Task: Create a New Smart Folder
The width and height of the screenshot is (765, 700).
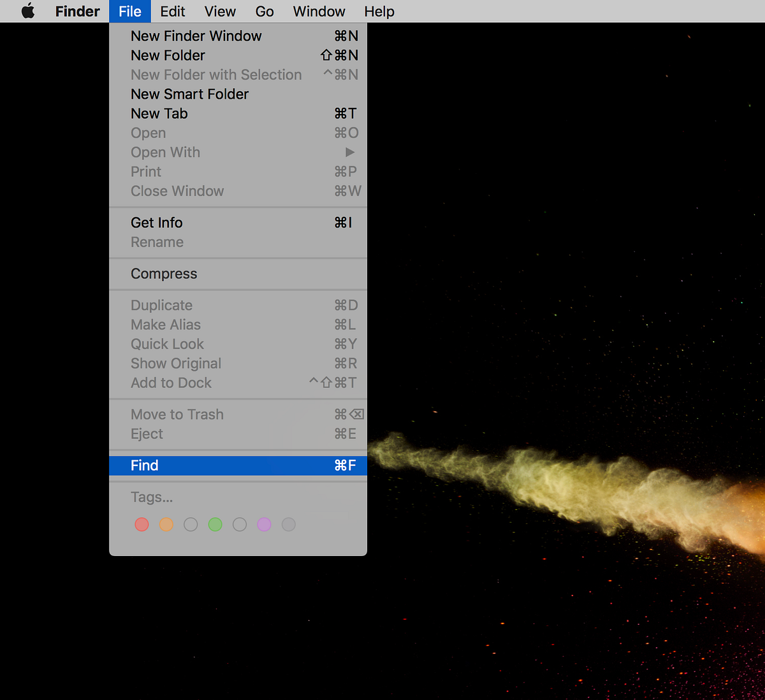Action: 189,94
